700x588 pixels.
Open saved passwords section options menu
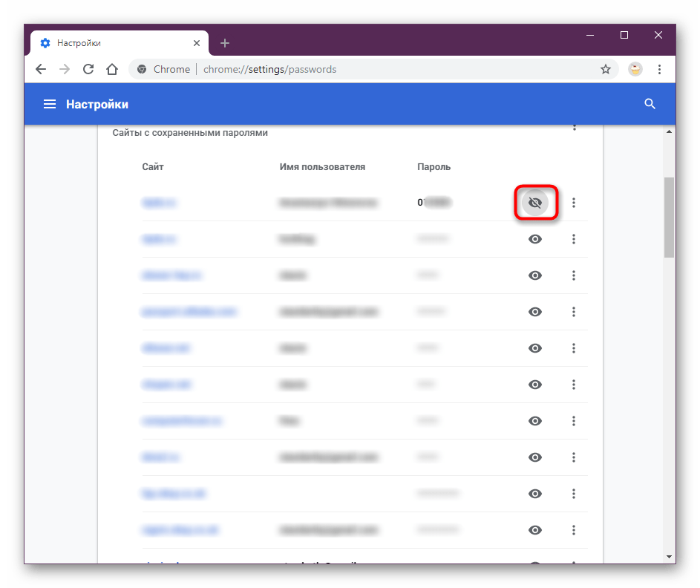tap(574, 129)
